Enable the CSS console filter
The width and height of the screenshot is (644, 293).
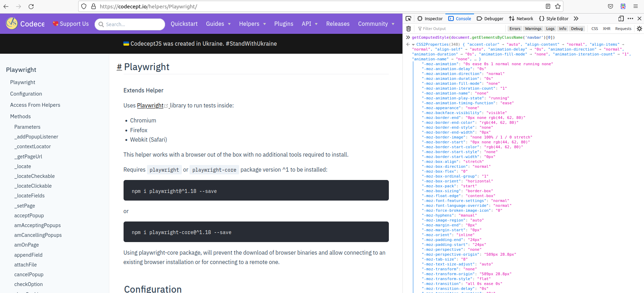[595, 29]
